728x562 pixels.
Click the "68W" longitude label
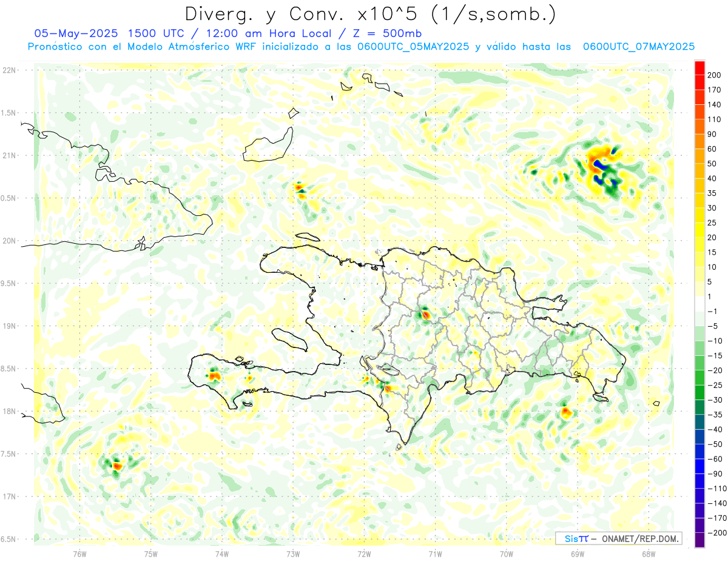(649, 554)
